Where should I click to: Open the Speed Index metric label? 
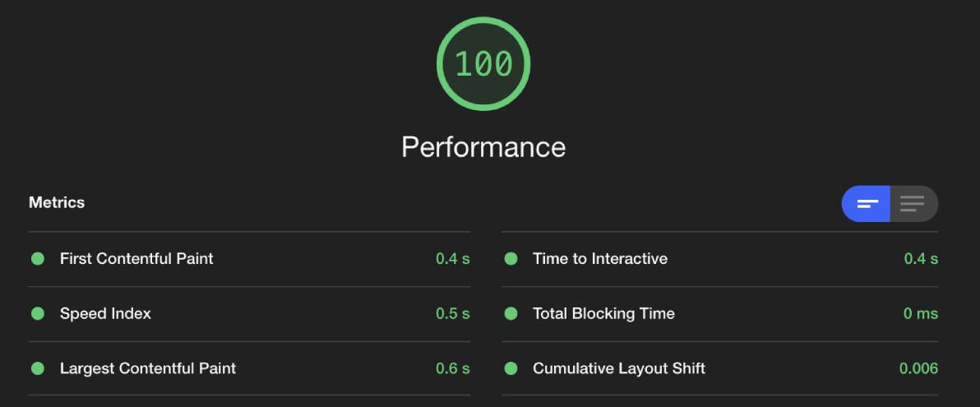click(105, 314)
